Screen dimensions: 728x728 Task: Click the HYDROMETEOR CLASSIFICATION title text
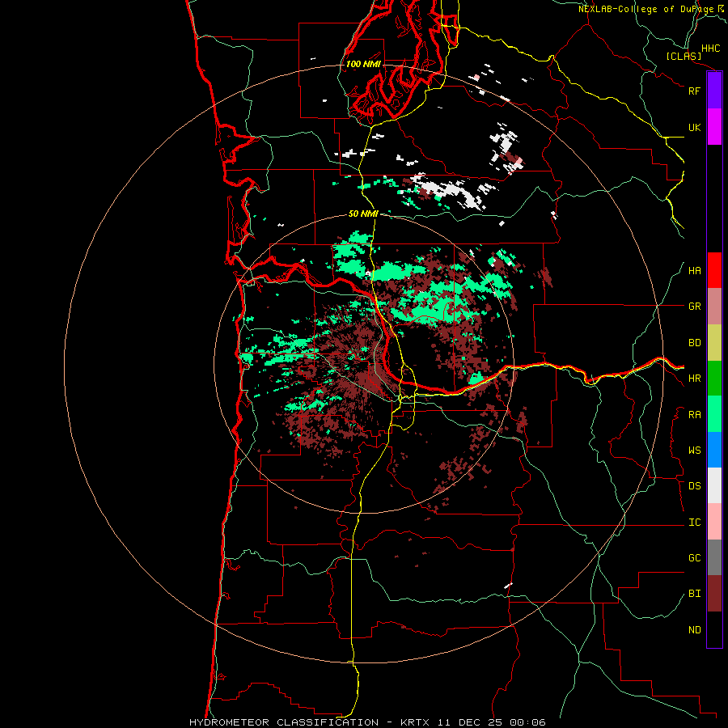click(x=284, y=722)
